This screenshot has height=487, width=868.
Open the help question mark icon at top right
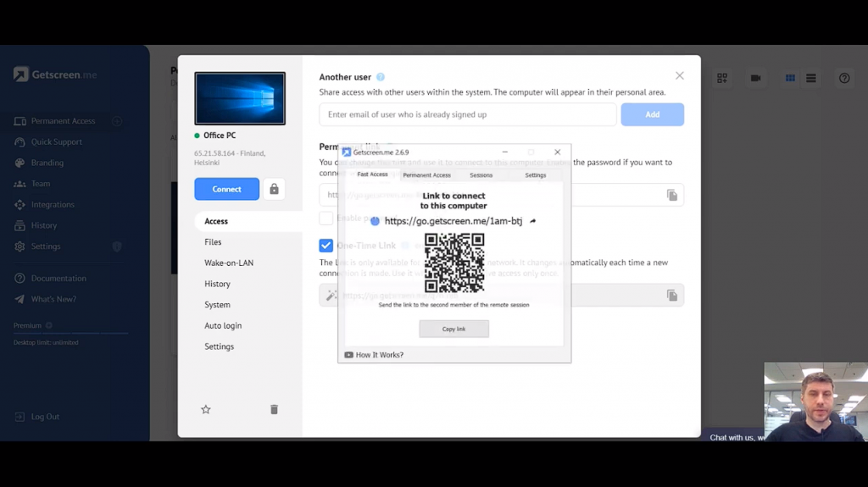click(844, 79)
